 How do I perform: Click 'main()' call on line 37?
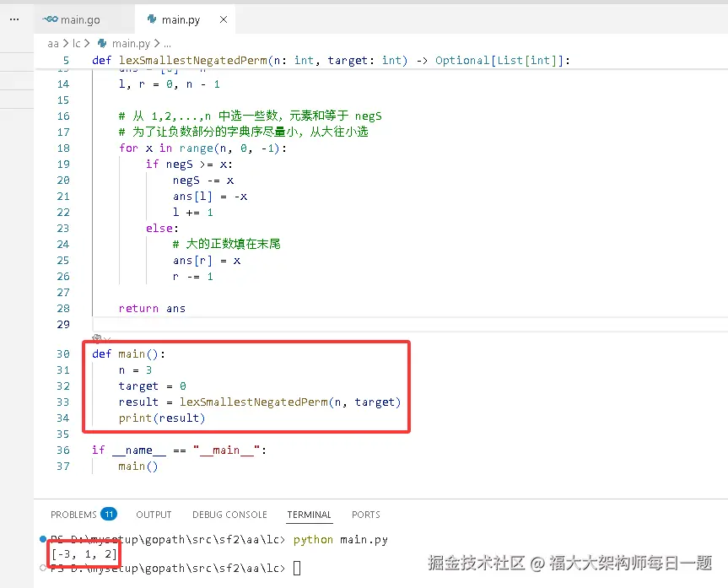click(x=138, y=467)
